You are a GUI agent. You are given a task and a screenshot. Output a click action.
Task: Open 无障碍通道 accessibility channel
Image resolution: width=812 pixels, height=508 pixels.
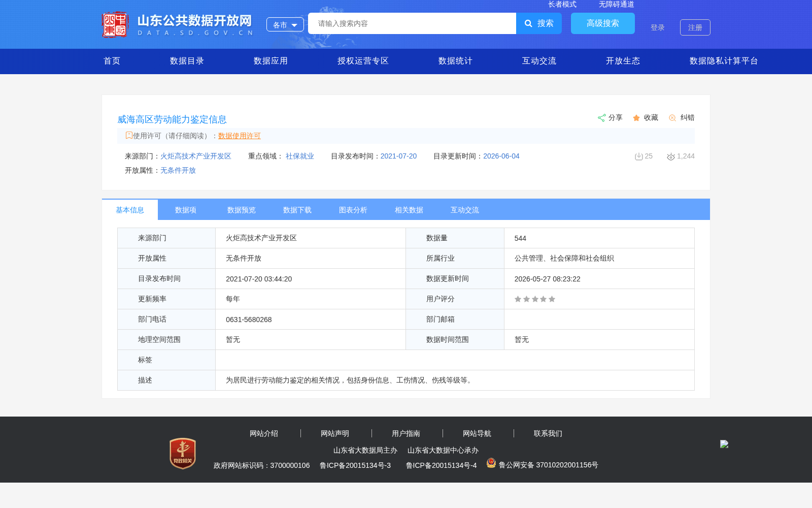[x=617, y=4]
